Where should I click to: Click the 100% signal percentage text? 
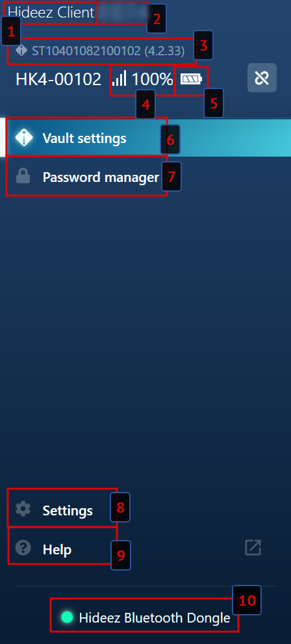(152, 79)
